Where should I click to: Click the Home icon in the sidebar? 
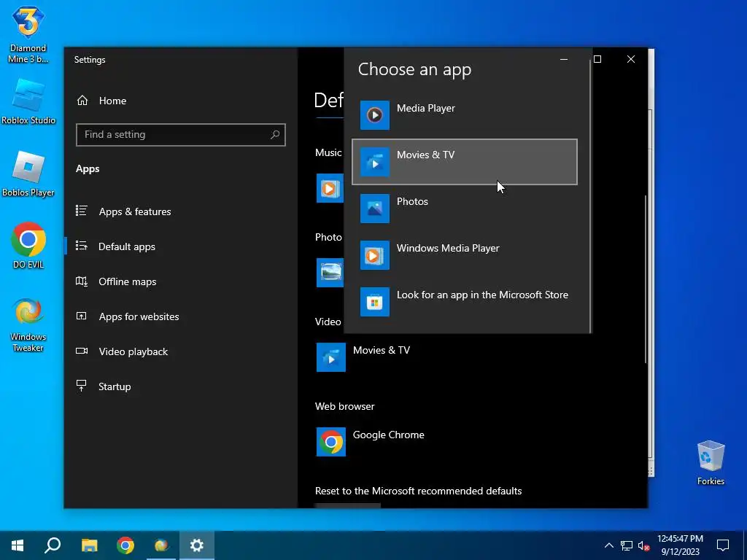click(x=82, y=101)
